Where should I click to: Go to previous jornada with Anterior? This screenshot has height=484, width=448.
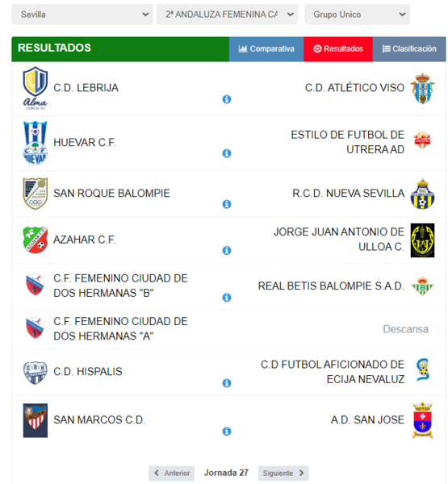pos(171,473)
